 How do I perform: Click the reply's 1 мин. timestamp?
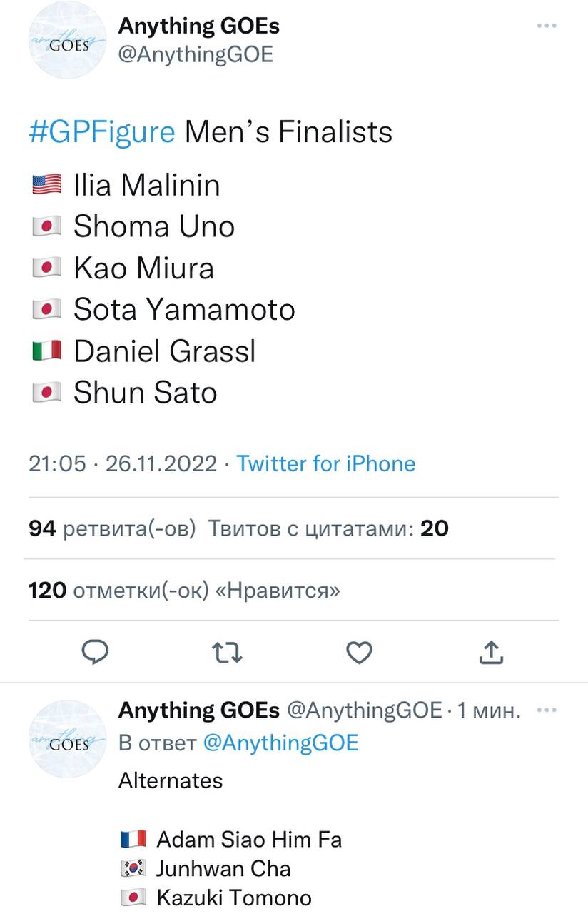point(489,710)
